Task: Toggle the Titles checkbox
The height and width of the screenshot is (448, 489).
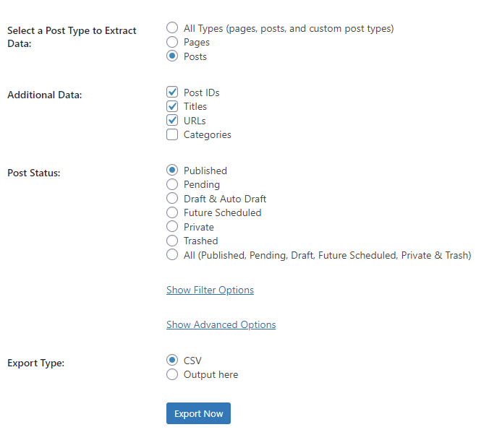Action: [172, 106]
